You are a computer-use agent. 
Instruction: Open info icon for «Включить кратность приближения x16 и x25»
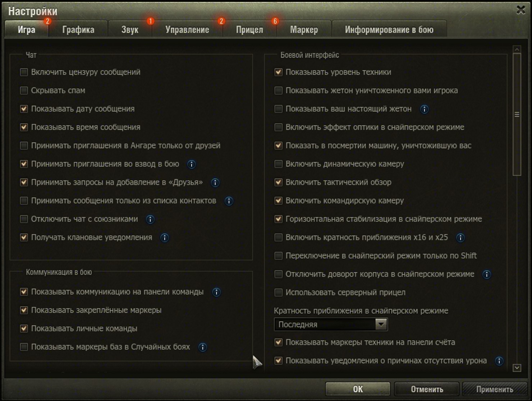[460, 238]
